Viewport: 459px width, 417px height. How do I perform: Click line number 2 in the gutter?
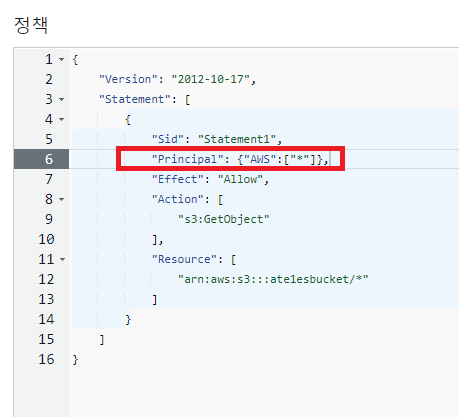(x=49, y=79)
